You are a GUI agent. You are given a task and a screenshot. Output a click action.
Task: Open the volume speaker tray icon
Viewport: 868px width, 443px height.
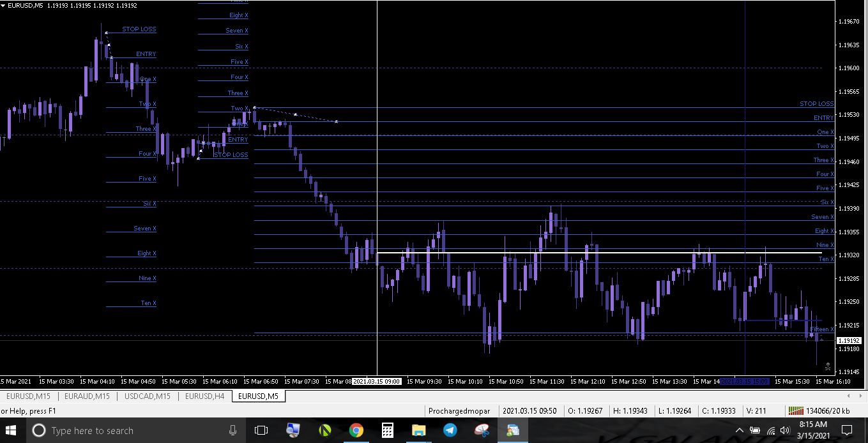(x=785, y=430)
